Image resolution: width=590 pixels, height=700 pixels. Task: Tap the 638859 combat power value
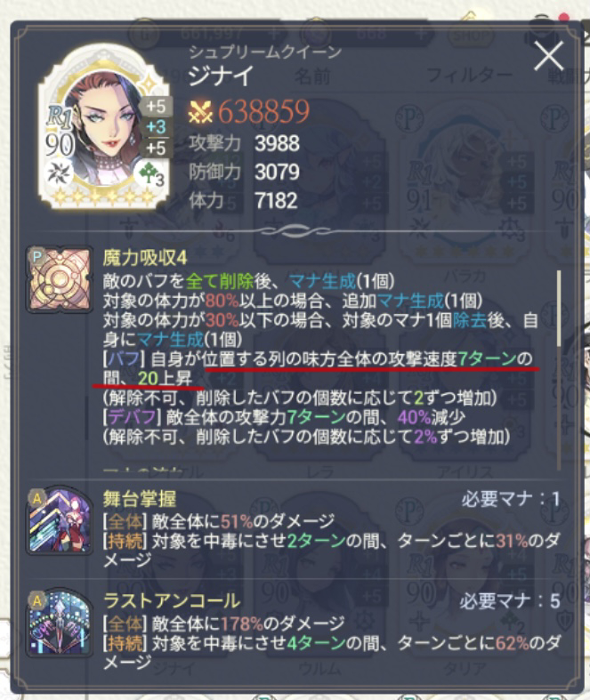263,111
